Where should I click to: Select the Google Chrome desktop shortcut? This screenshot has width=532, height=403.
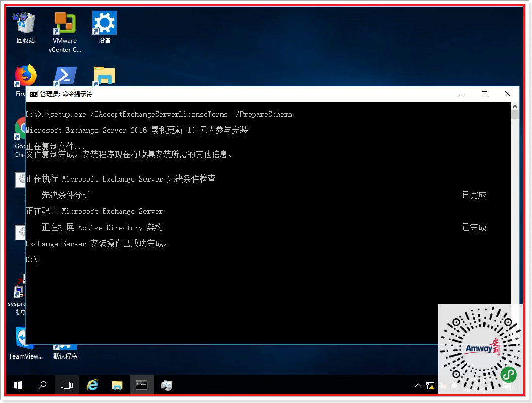[x=20, y=138]
